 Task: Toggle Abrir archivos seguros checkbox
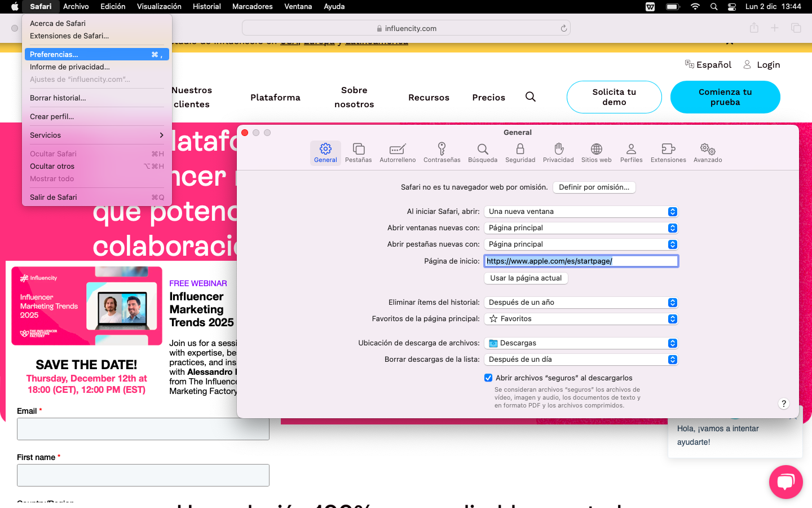coord(488,378)
